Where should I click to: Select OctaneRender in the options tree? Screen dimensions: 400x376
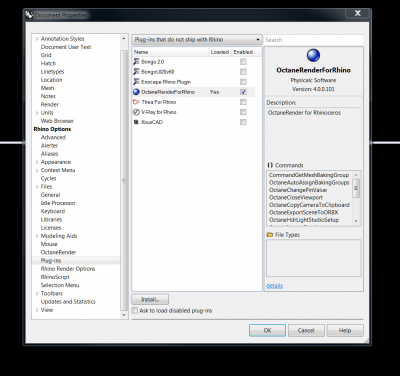(x=58, y=252)
